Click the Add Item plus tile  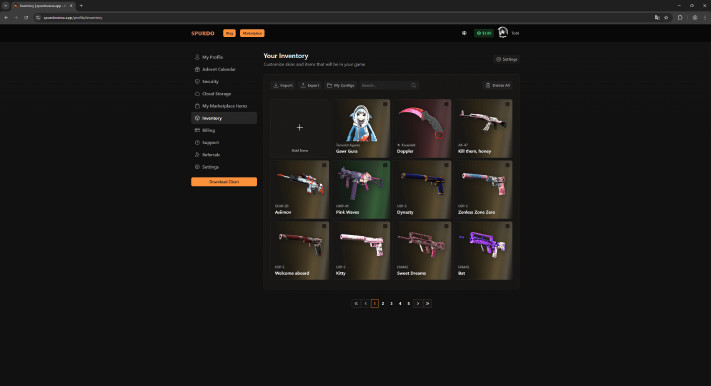click(300, 129)
